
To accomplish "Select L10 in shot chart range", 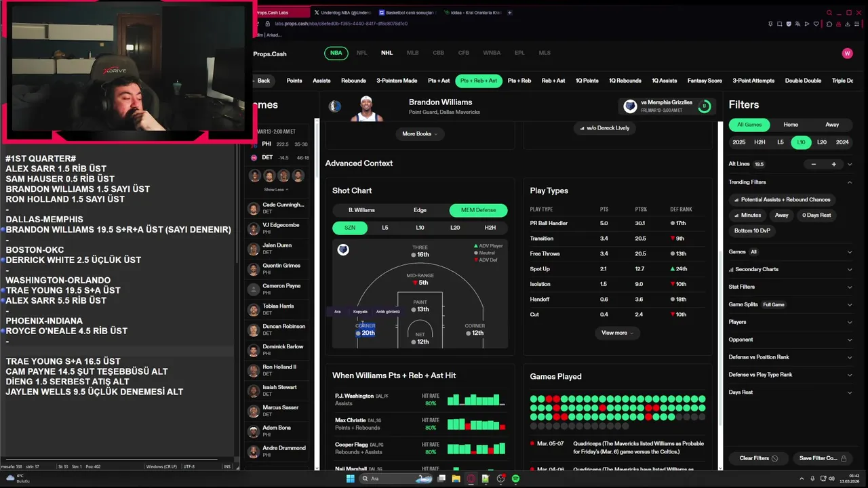I will [x=420, y=228].
